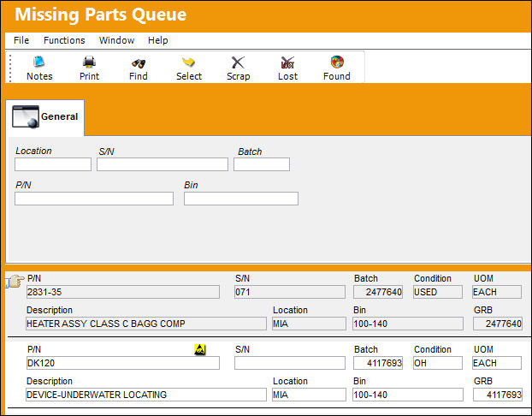Click the yellow ESD warning icon on DK120
This screenshot has width=532, height=416.
[200, 349]
